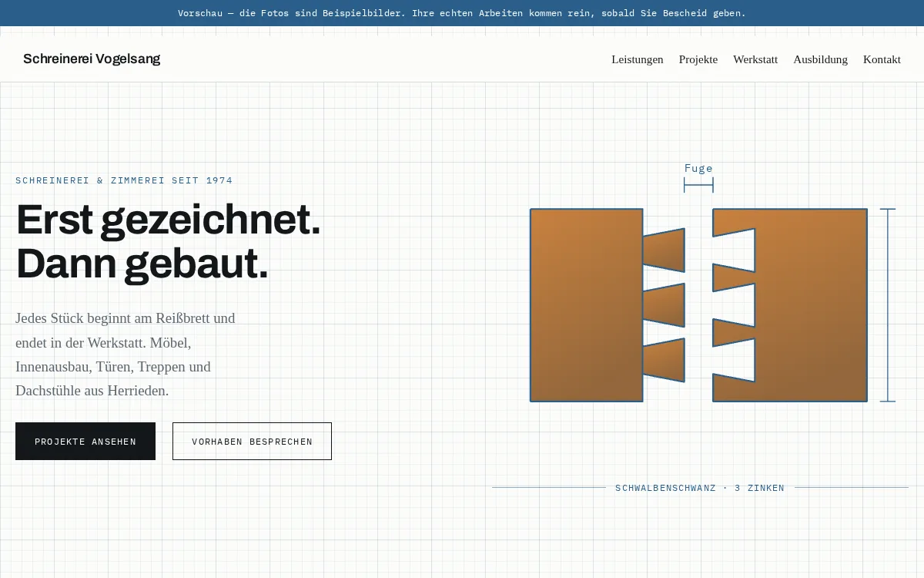Screen dimensions: 924x578
Task: Click the Vorhaben besprechen button
Action: (252, 442)
